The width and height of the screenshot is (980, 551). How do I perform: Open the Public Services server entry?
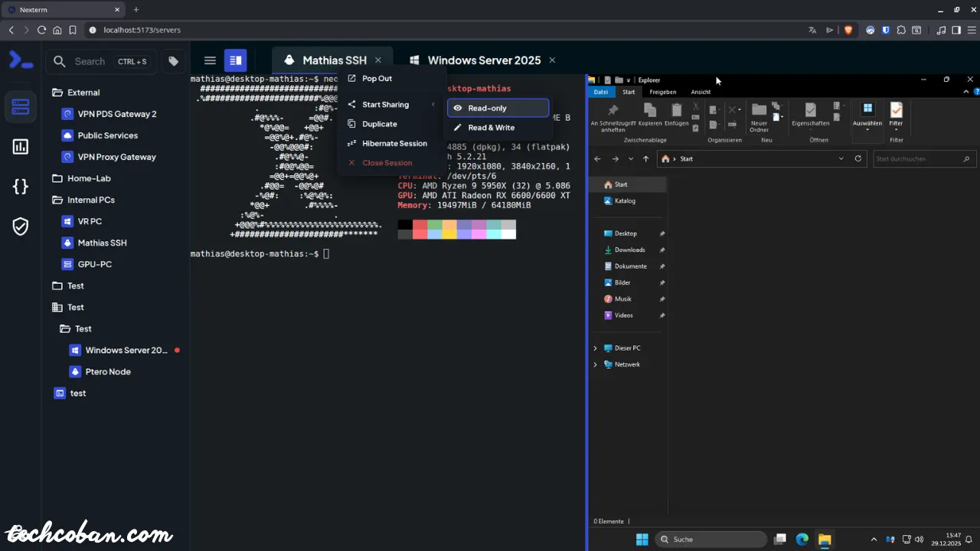click(x=100, y=135)
